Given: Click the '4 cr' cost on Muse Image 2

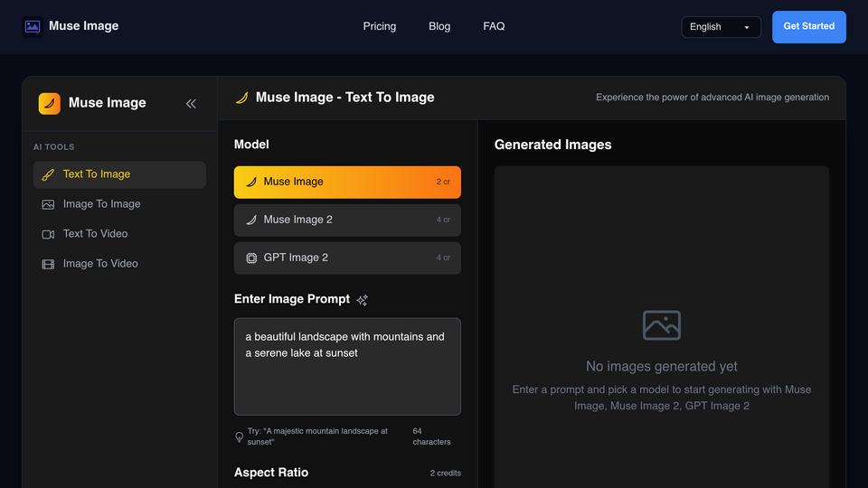Looking at the screenshot, I should point(443,221).
